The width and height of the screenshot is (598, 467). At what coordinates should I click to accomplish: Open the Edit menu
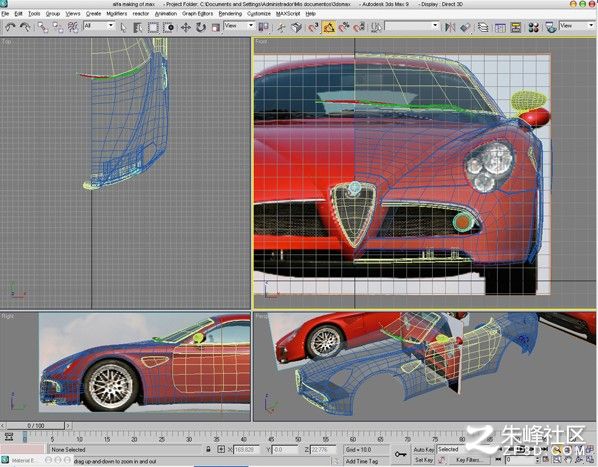[18, 13]
